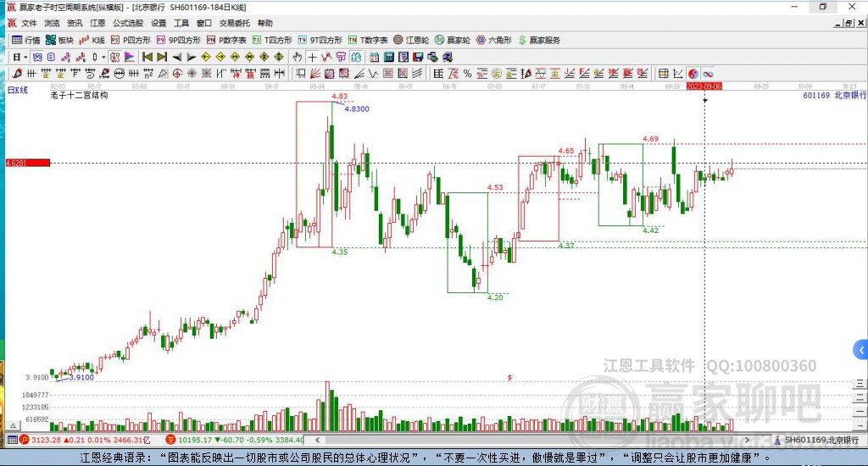Click the highlighted date 2023-09-06 marker
The width and height of the screenshot is (868, 466).
tap(704, 86)
